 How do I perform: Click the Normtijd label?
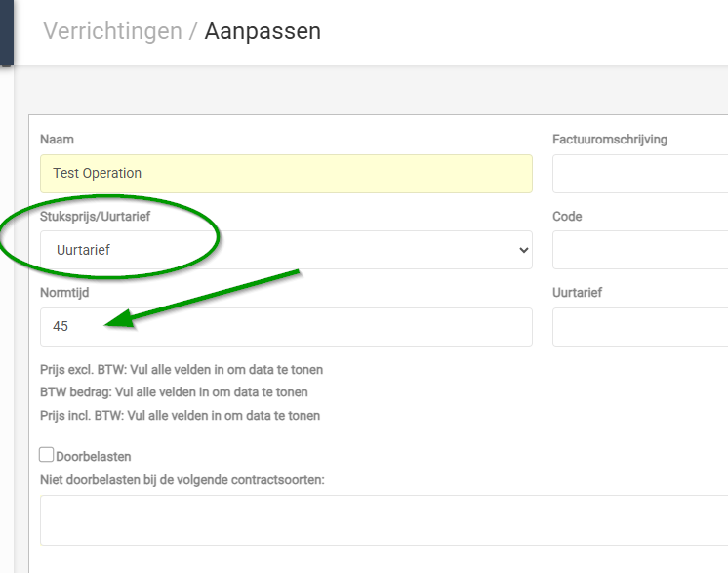(x=67, y=292)
